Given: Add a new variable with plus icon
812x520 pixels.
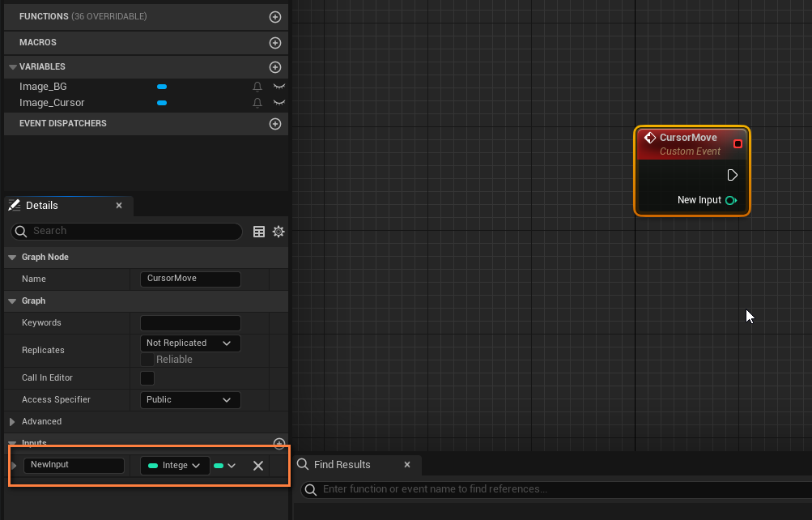Looking at the screenshot, I should click(x=275, y=66).
